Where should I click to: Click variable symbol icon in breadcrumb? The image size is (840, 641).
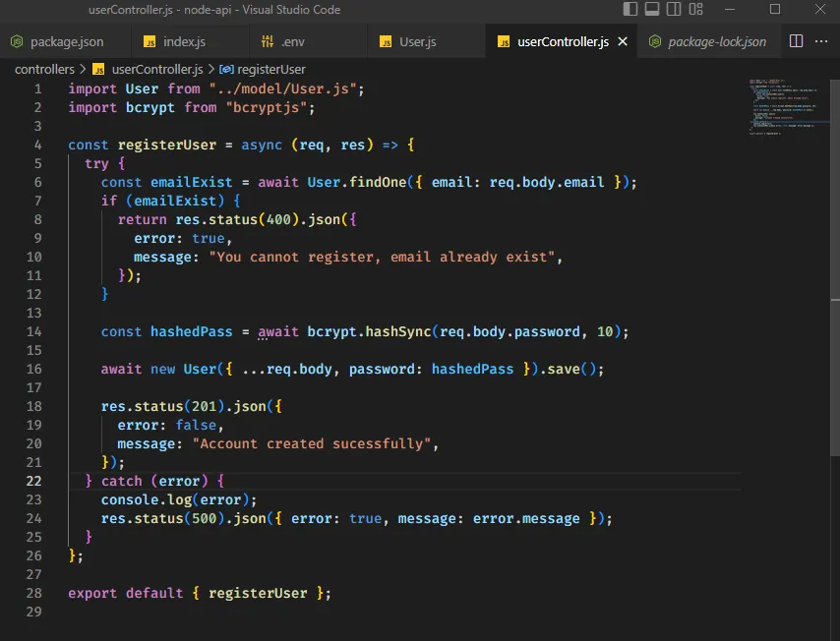tap(226, 69)
